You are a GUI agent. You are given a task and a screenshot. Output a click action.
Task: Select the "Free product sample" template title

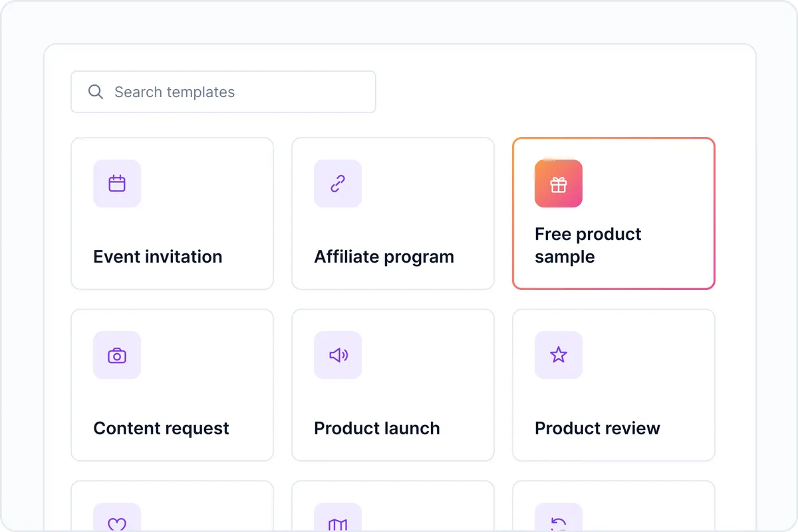[588, 245]
